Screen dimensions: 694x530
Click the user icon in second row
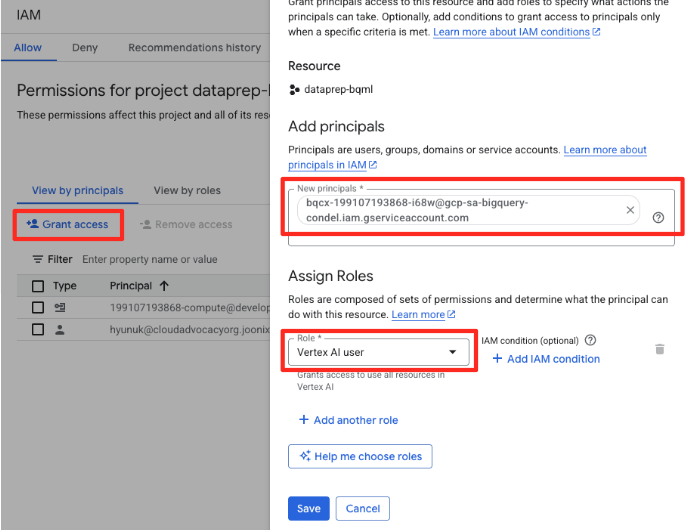click(60, 329)
